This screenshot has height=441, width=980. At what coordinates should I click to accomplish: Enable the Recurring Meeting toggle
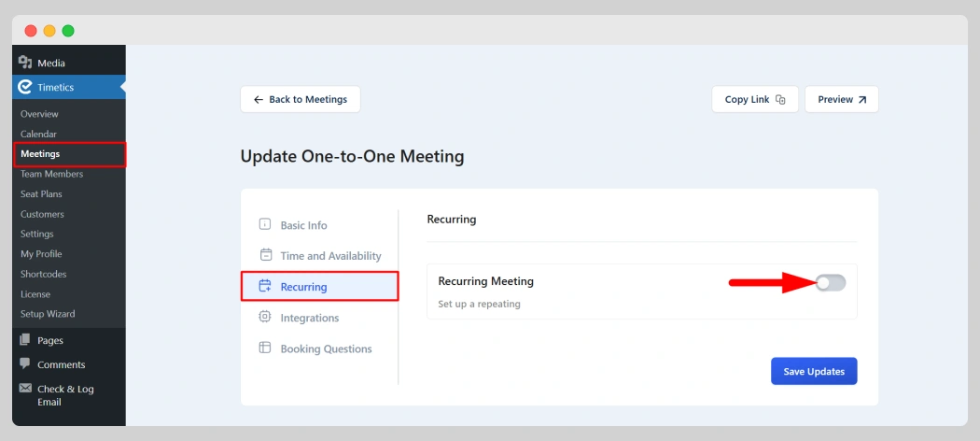click(831, 283)
